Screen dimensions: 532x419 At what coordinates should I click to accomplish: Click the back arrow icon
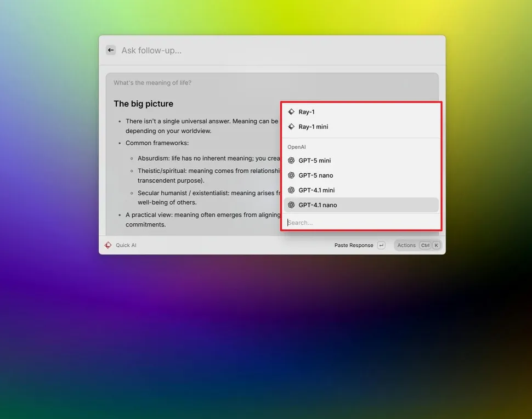coord(110,50)
